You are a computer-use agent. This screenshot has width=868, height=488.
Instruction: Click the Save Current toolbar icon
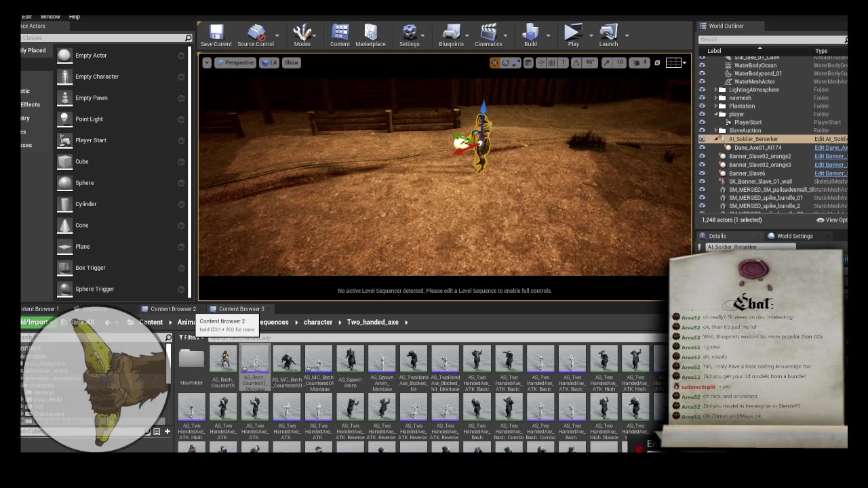(216, 36)
